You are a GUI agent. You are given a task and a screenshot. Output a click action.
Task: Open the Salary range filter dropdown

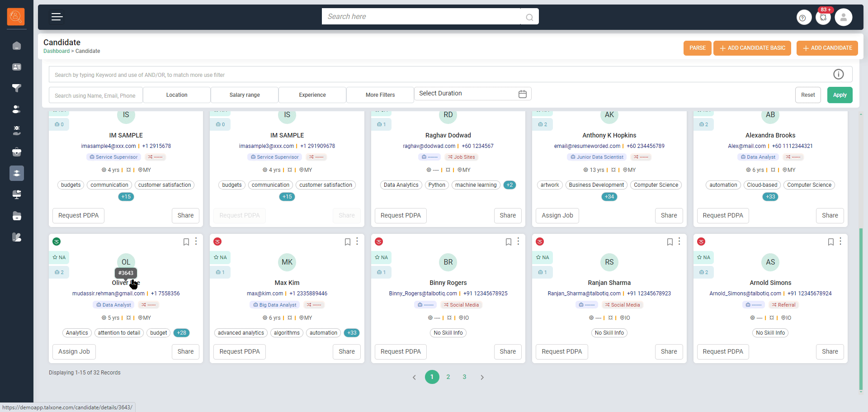245,95
